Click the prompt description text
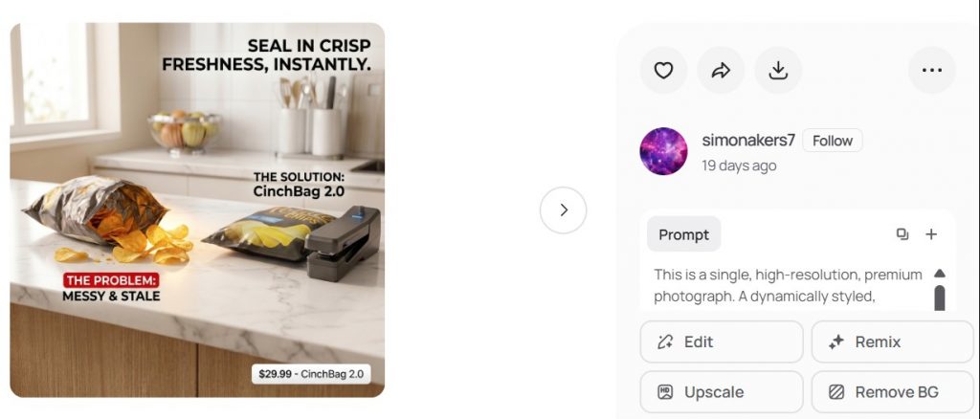The height and width of the screenshot is (419, 980). [789, 285]
